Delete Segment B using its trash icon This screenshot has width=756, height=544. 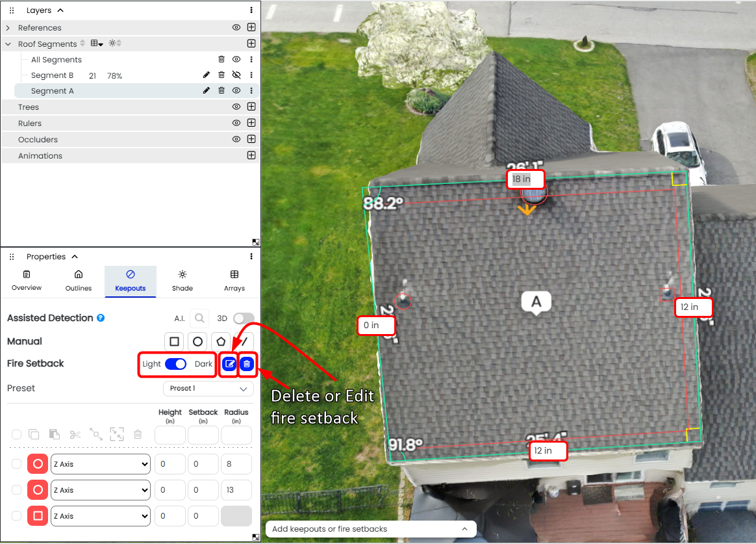coord(221,75)
